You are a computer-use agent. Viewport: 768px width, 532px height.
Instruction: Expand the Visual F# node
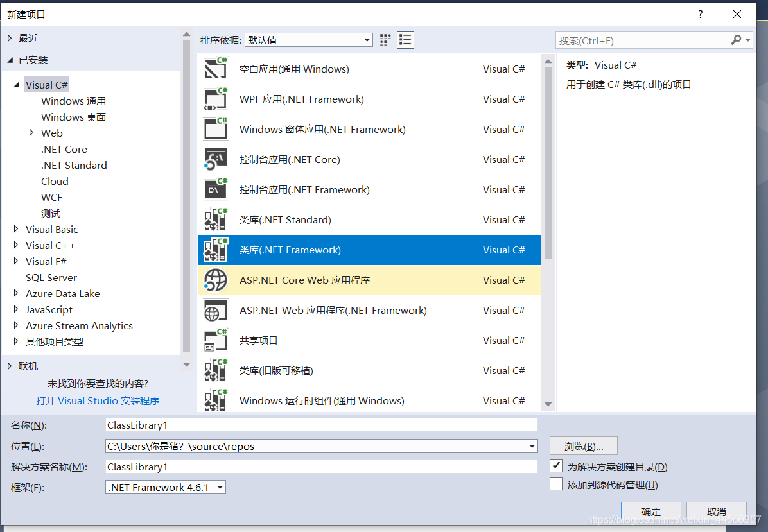click(x=15, y=261)
